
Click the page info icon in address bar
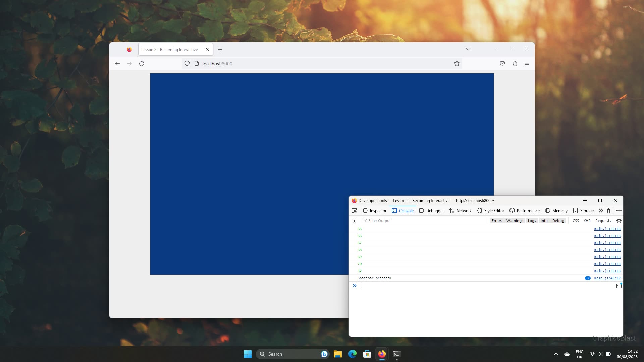coord(197,64)
